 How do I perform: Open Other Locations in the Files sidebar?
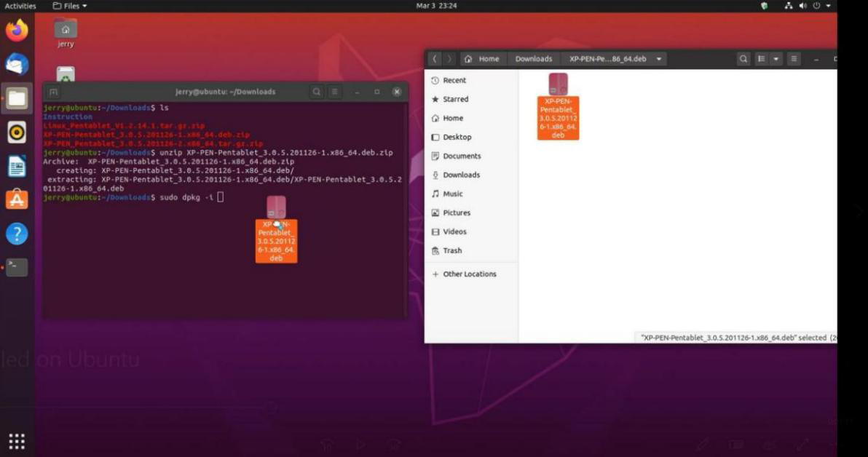(472, 274)
